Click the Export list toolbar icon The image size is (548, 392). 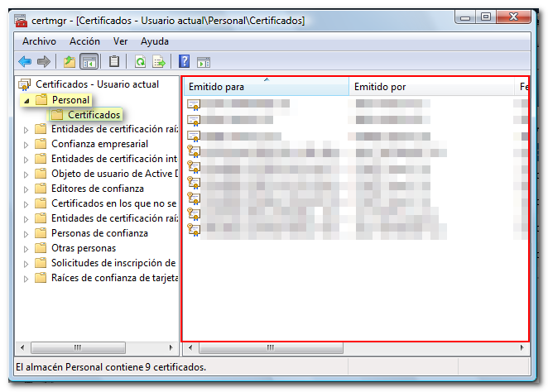tap(159, 61)
